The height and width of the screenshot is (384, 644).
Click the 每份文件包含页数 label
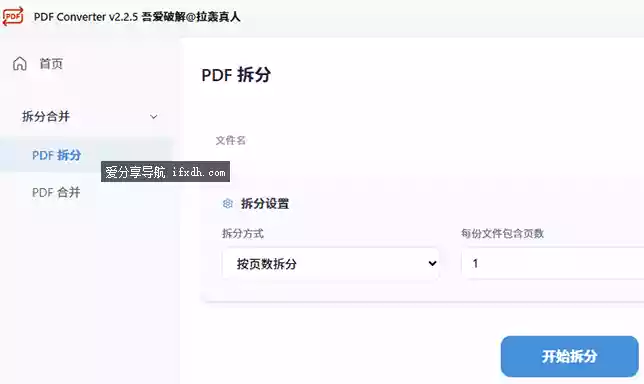point(502,234)
